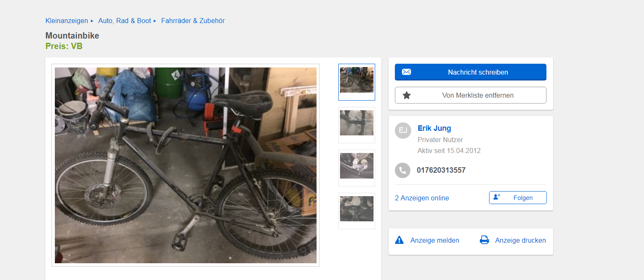Select the second bike thumbnail
Screen dimensions: 644x280
[357, 125]
